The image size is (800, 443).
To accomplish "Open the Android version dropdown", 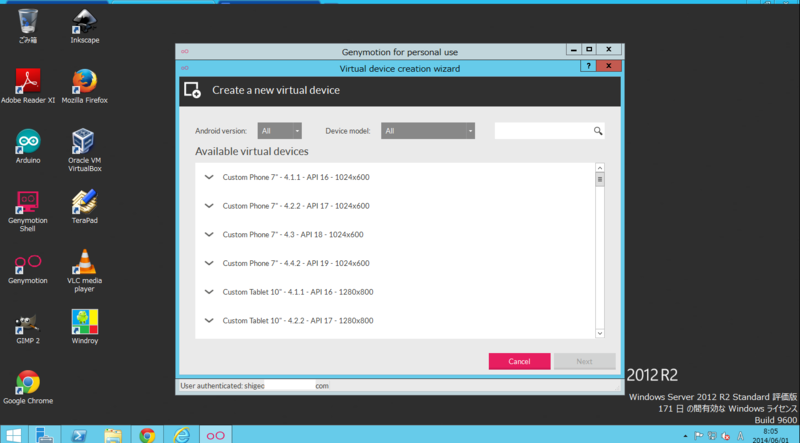I will pyautogui.click(x=280, y=131).
